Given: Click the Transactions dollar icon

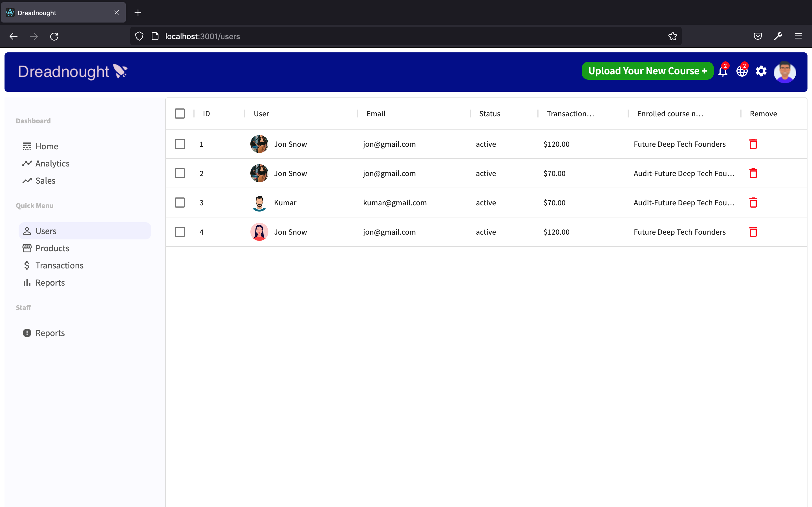Looking at the screenshot, I should [x=27, y=265].
